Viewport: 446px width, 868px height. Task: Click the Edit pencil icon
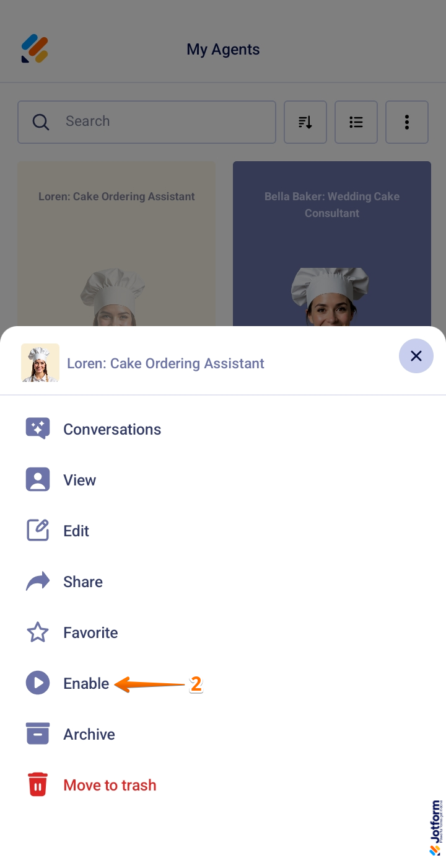(x=38, y=531)
